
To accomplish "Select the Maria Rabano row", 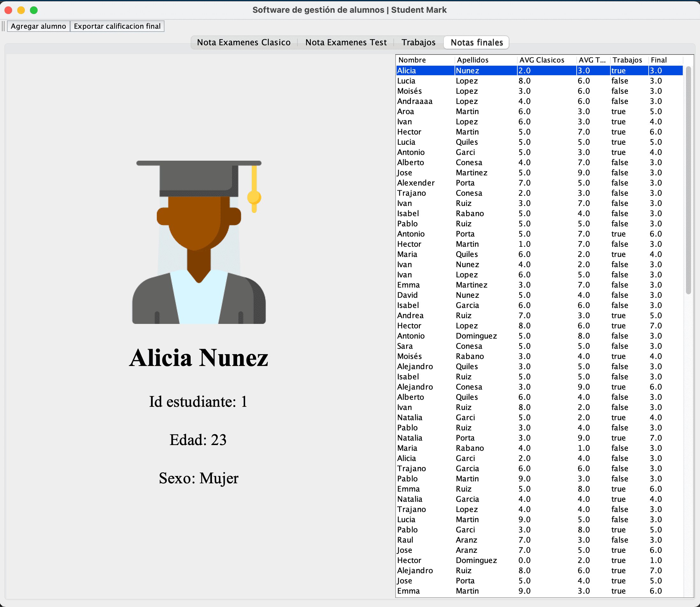I will pyautogui.click(x=539, y=448).
